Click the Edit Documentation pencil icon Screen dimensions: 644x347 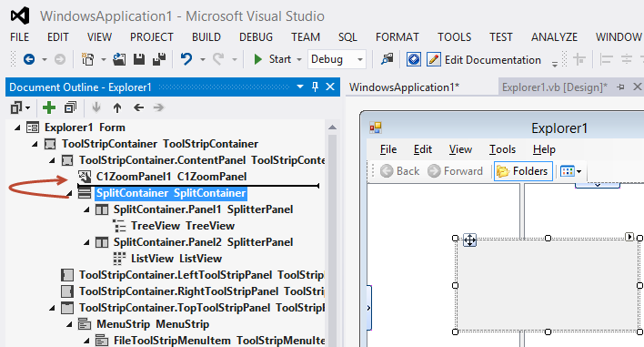(x=433, y=59)
